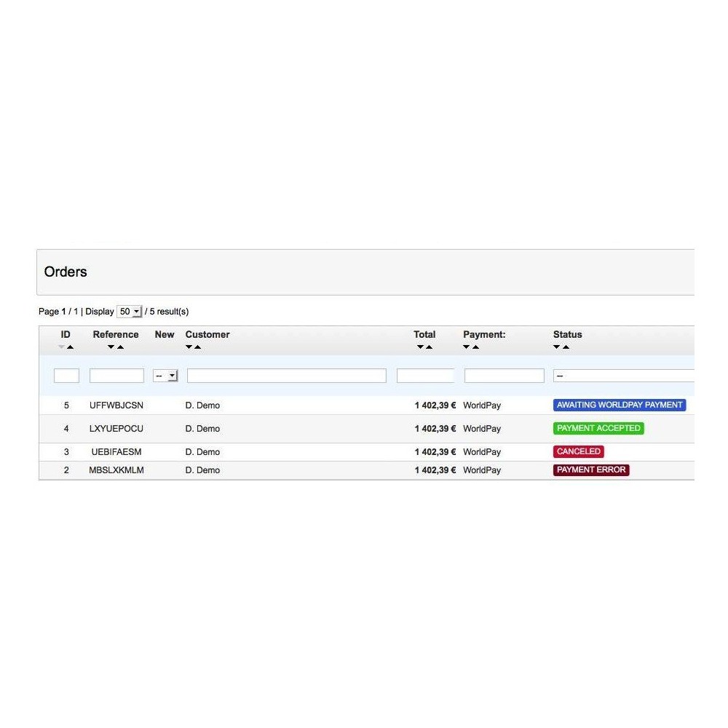Sort Total column ascending with up arrow
The image size is (728, 728).
[x=430, y=347]
